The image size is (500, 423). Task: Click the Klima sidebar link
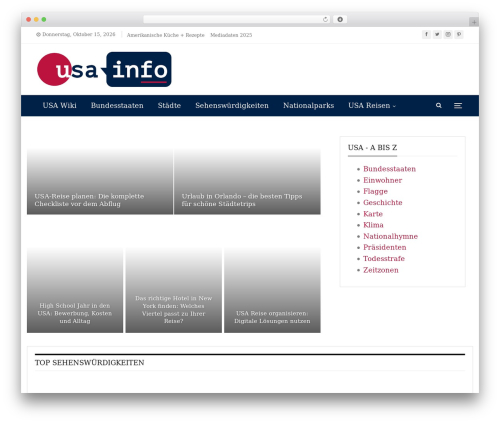tap(373, 225)
